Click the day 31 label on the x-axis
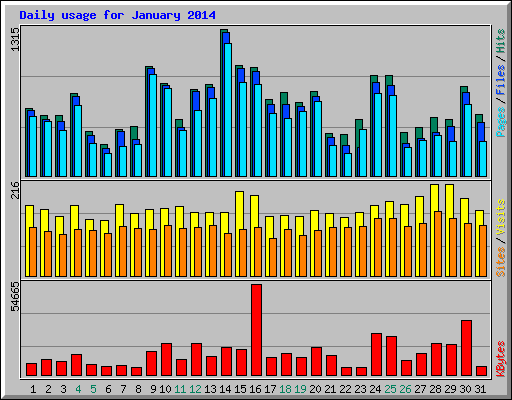Viewport: 512px width, 400px height. point(480,389)
